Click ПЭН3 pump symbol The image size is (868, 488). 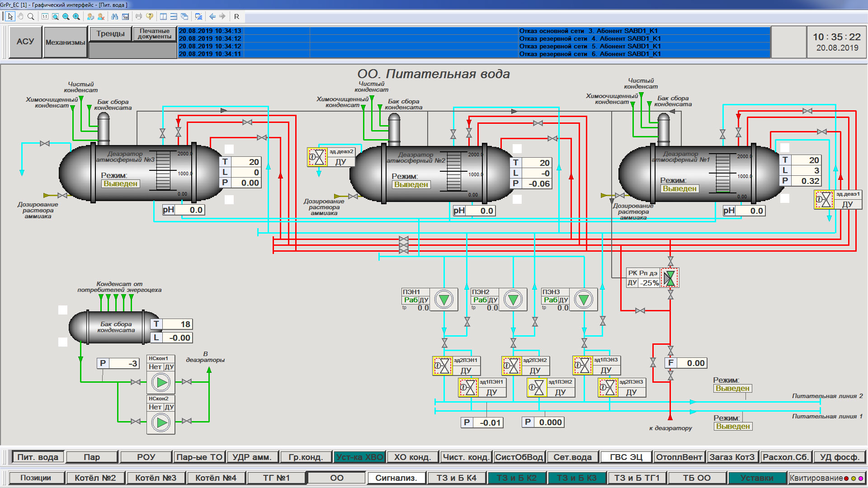[584, 300]
